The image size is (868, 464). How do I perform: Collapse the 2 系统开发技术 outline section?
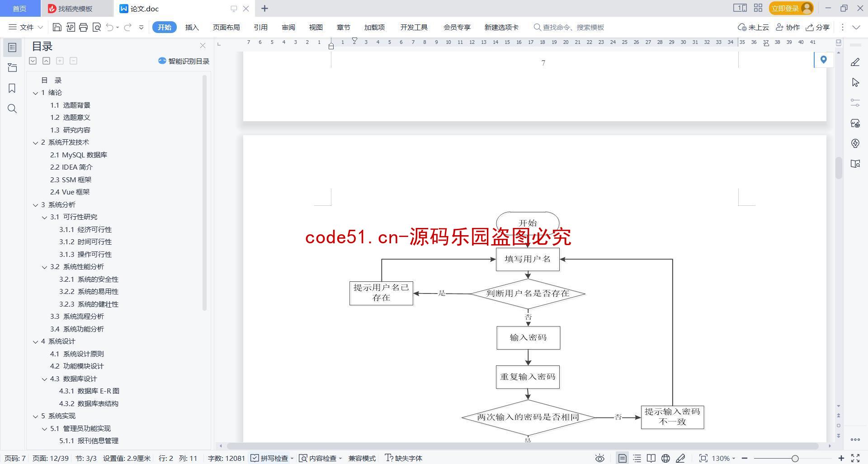click(35, 142)
